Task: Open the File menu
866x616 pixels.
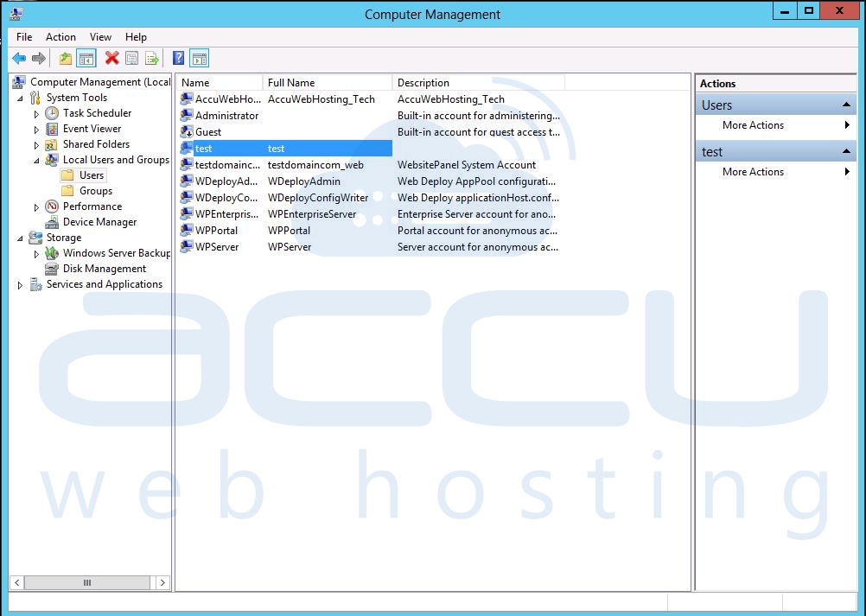Action: [24, 37]
